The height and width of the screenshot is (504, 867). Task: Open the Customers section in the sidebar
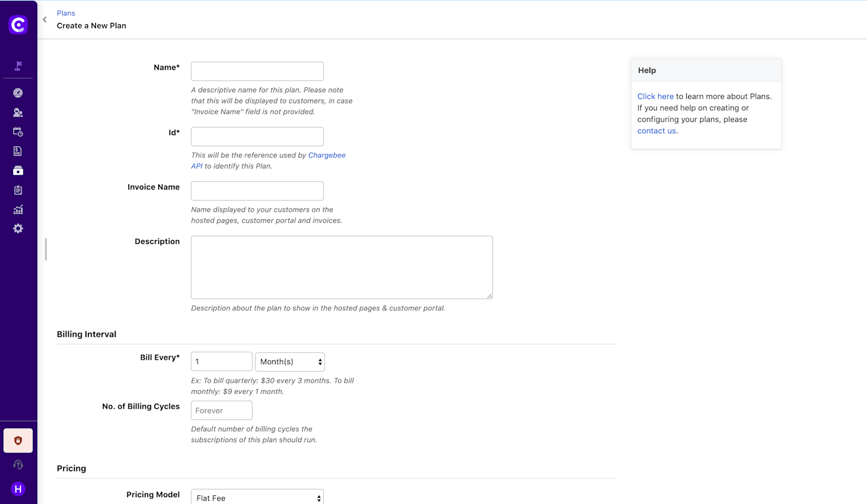click(18, 112)
